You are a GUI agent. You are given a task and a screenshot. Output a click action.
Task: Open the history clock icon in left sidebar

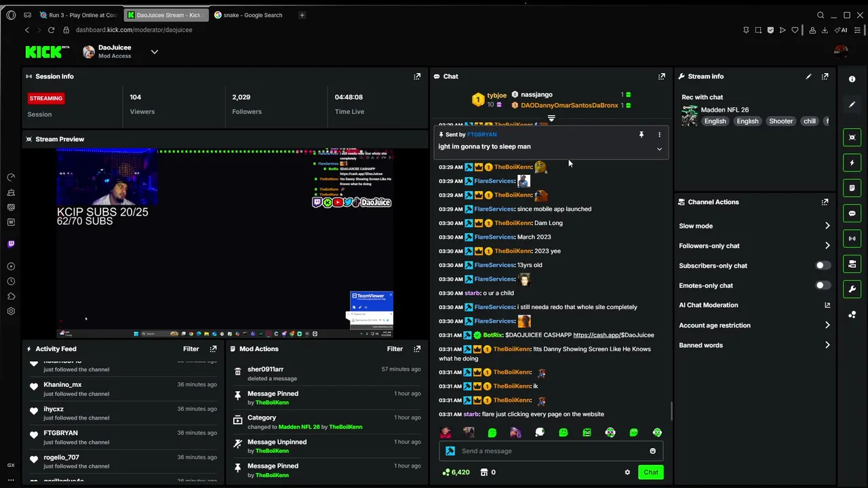(11, 281)
